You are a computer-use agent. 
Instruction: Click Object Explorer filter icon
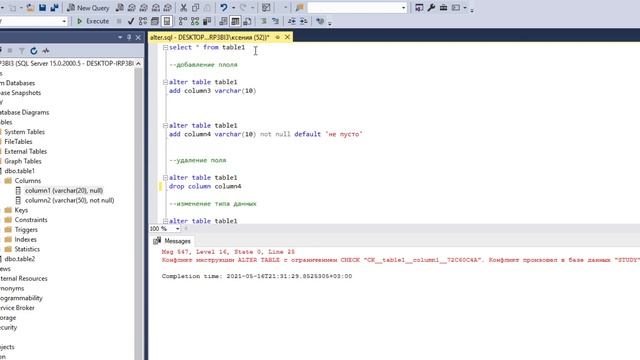coord(22,51)
